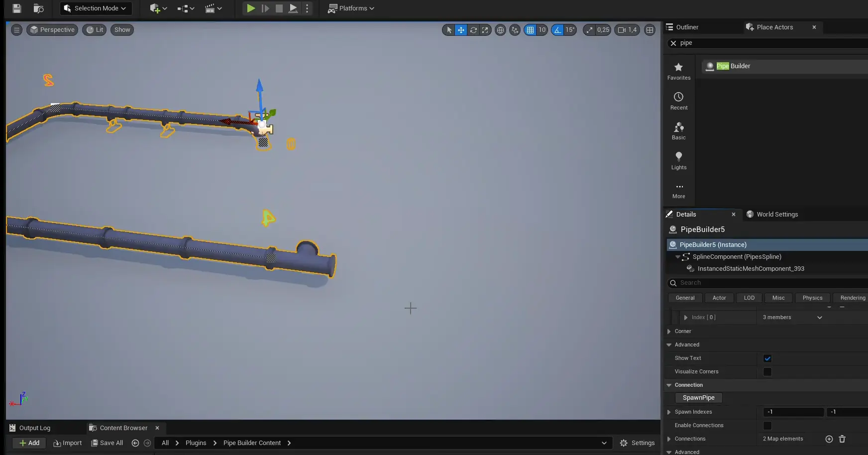868x455 pixels.
Task: Click the Import button in Content Browser
Action: (68, 443)
